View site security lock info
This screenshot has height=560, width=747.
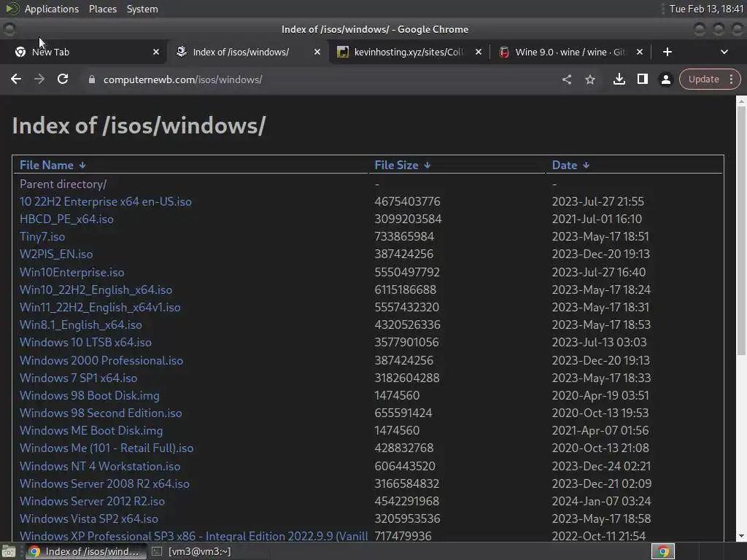point(91,79)
